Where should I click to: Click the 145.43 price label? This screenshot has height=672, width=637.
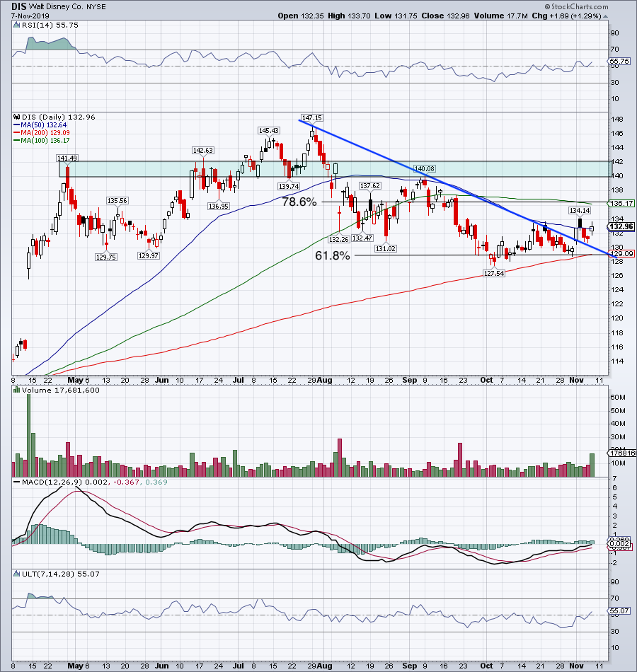(268, 131)
